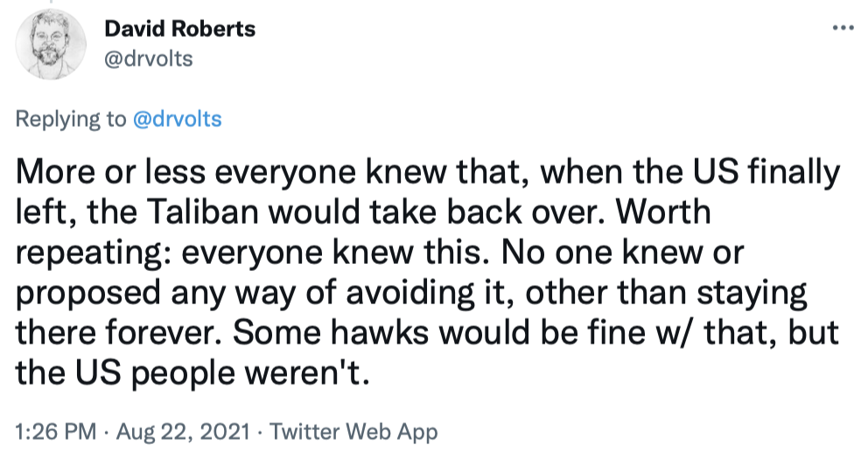Open the tweet's three-dot More menu

pyautogui.click(x=843, y=28)
